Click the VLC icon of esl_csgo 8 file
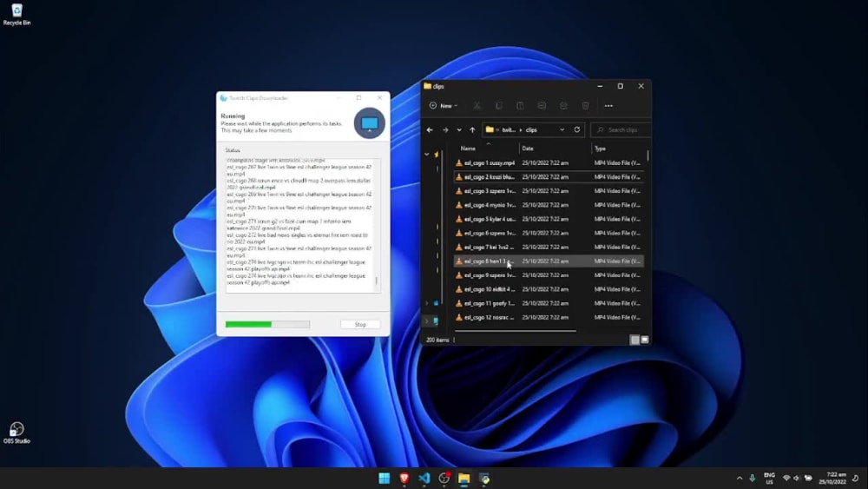868x489 pixels. tap(459, 261)
